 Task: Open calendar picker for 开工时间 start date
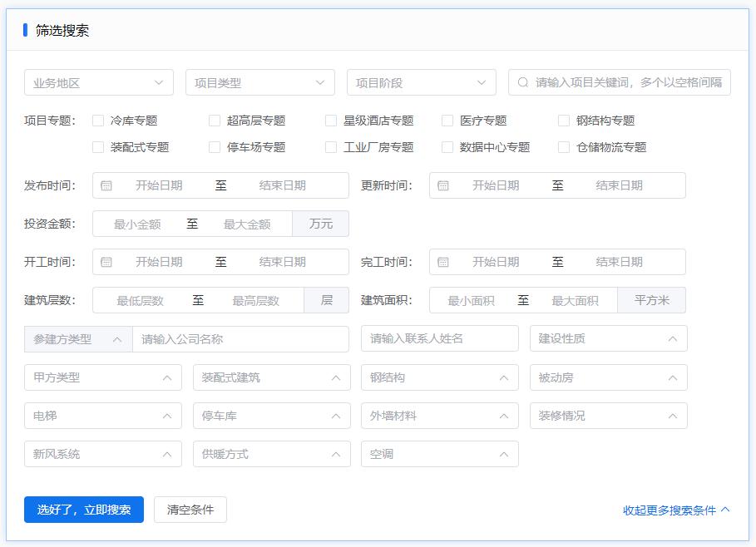tap(106, 261)
